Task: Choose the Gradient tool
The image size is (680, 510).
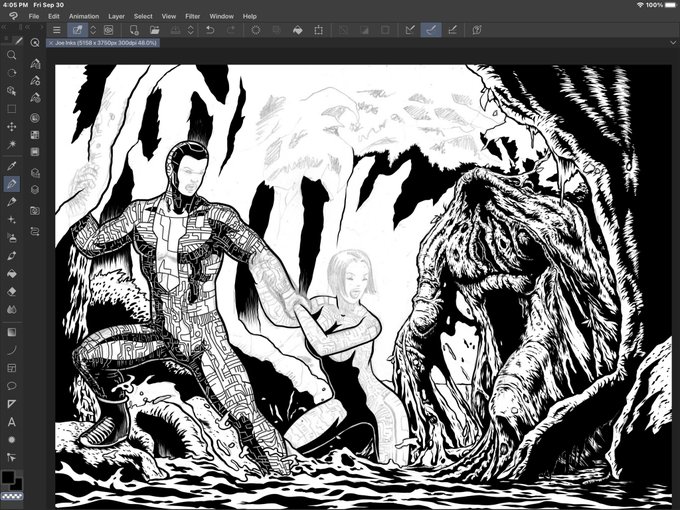Action: click(x=11, y=331)
